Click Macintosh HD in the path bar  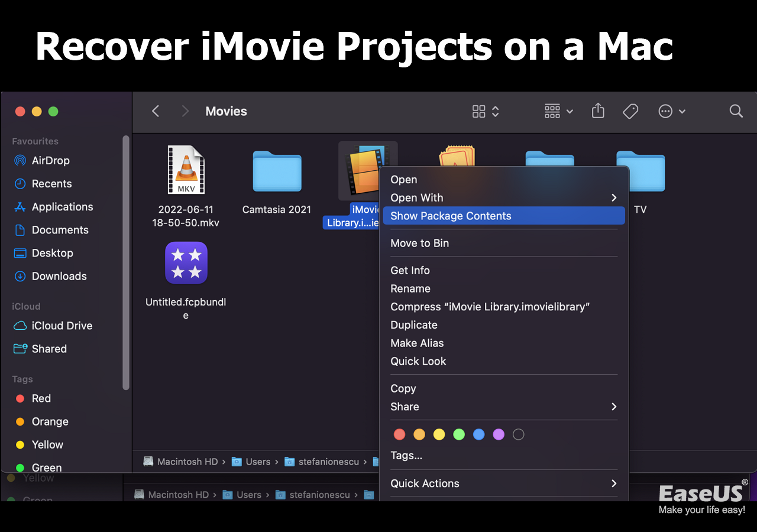(x=187, y=462)
